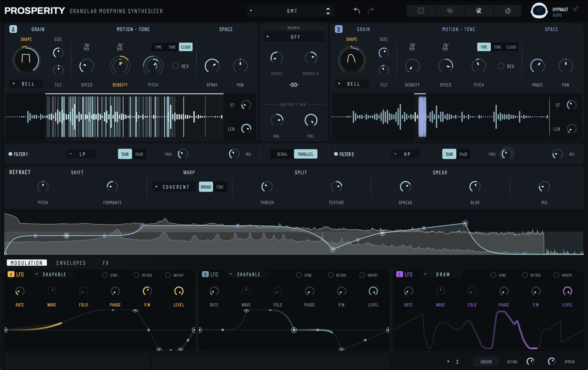Click the LFO C badge
This screenshot has height=370, width=588.
coord(400,274)
